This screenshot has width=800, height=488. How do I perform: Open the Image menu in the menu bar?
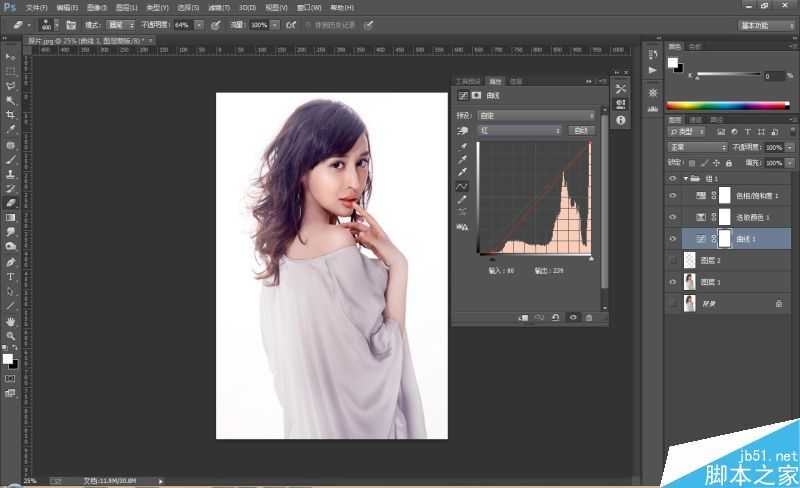click(x=95, y=7)
